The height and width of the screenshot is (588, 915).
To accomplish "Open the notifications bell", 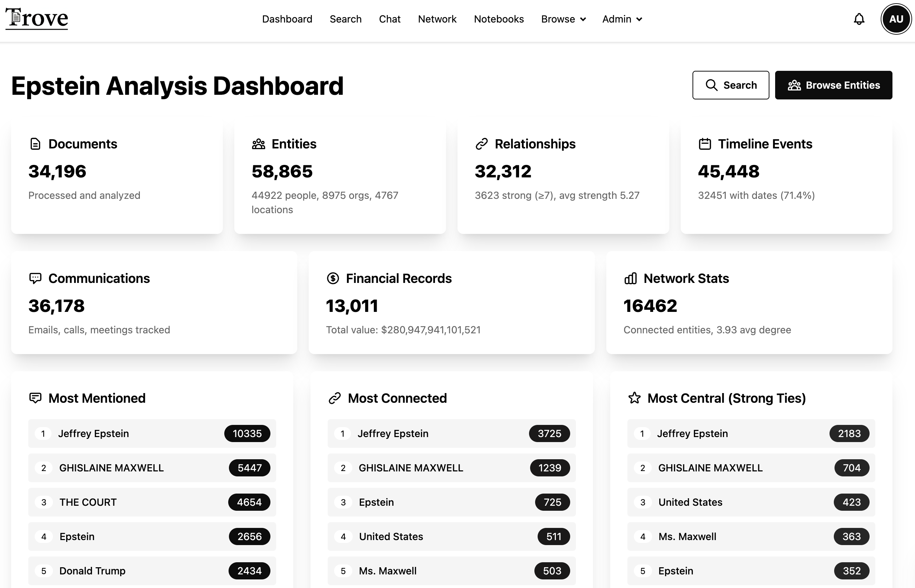I will click(859, 19).
